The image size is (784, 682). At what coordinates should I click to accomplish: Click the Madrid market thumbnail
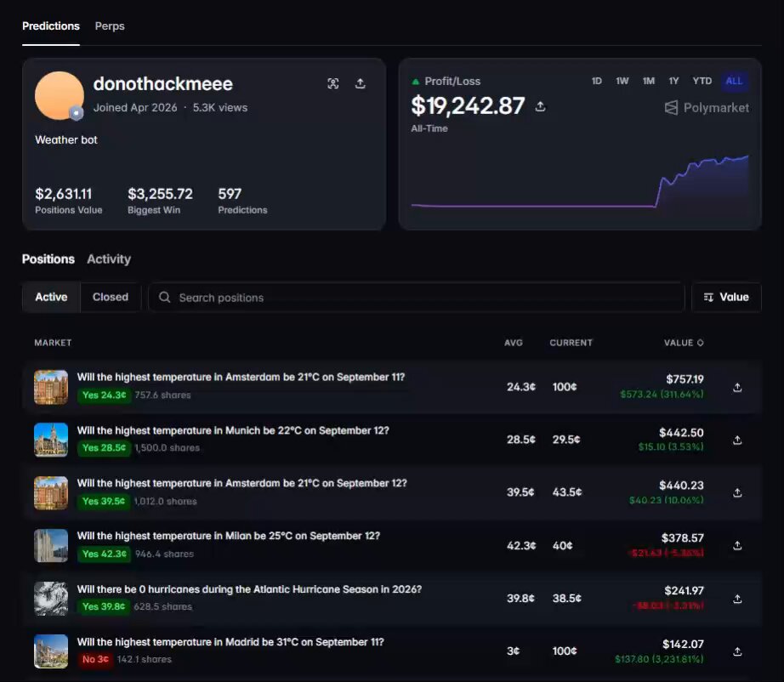[x=51, y=651]
